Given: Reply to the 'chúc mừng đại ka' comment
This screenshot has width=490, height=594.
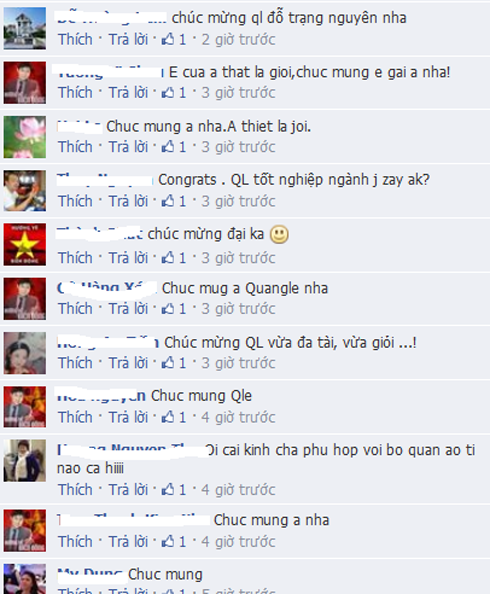Looking at the screenshot, I should point(128,258).
